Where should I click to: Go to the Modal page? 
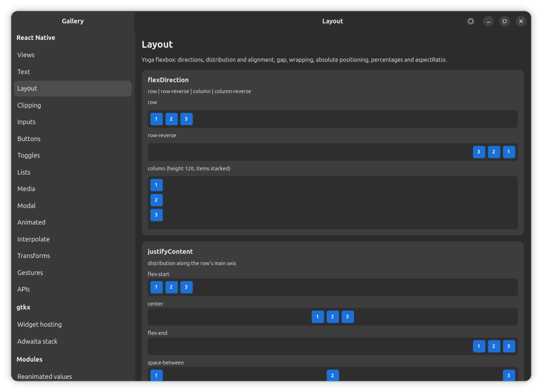[73, 205]
